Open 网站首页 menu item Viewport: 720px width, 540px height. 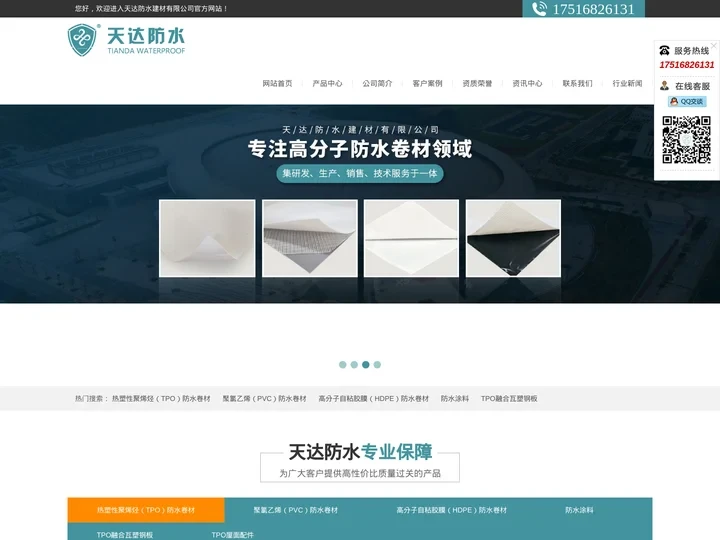click(277, 84)
